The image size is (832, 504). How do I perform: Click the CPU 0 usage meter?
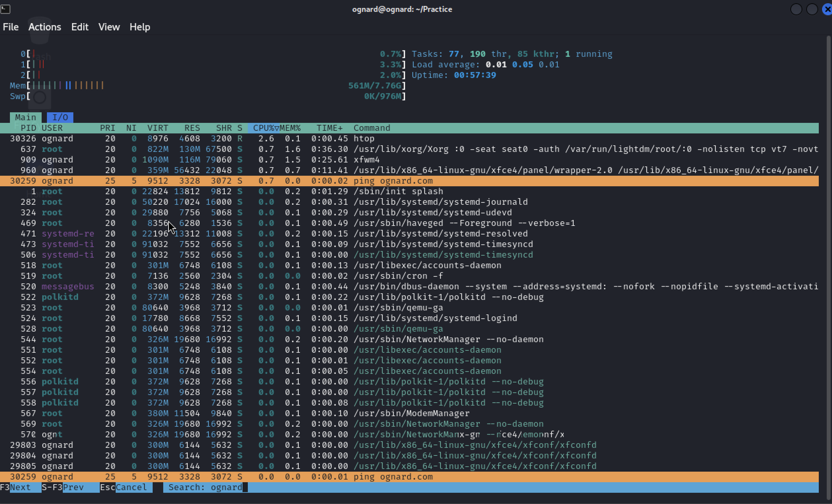tap(213, 54)
